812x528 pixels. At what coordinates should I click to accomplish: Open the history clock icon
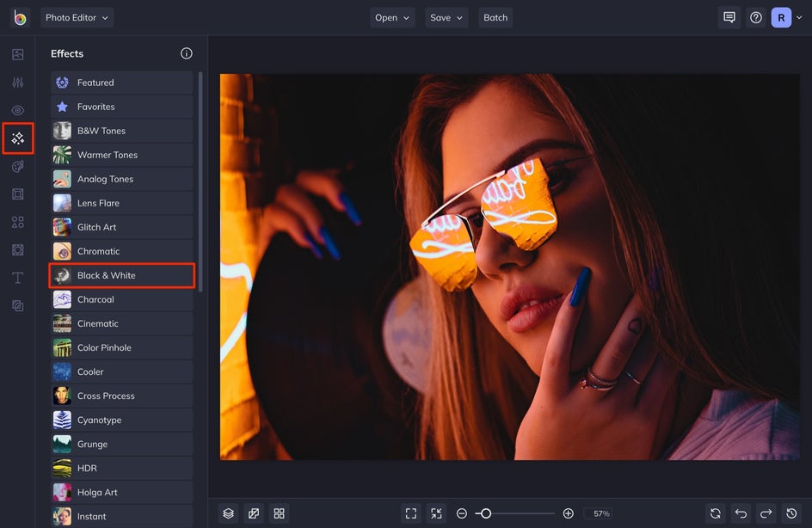point(791,513)
